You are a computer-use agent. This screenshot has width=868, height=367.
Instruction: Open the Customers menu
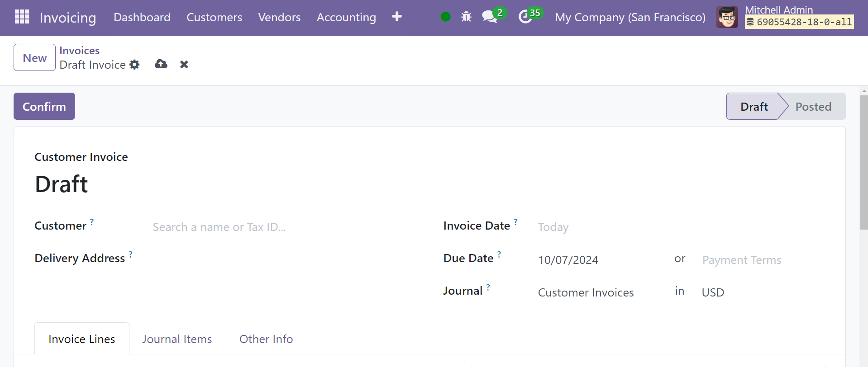215,17
